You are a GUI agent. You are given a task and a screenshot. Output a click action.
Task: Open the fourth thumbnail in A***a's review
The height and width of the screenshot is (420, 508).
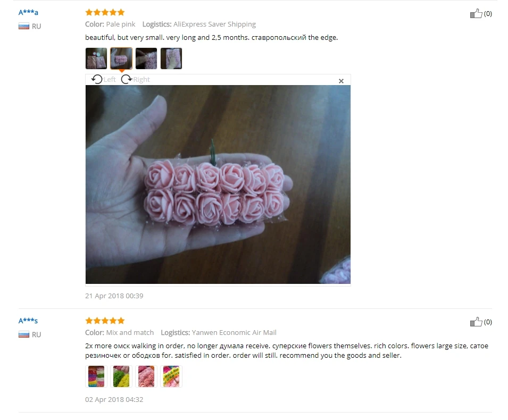click(171, 58)
